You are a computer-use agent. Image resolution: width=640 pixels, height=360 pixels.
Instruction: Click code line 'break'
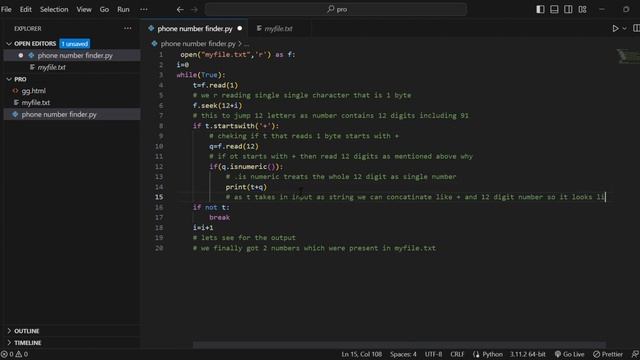pyautogui.click(x=220, y=217)
